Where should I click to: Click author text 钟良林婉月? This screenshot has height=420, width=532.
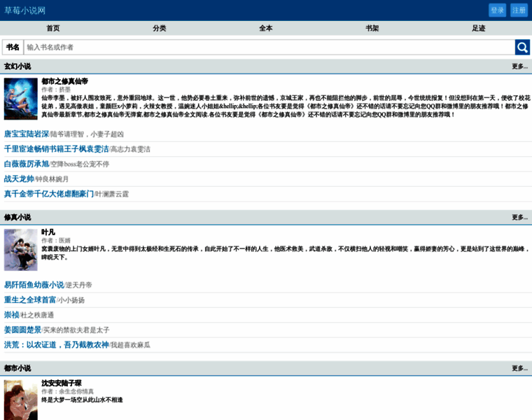52,179
